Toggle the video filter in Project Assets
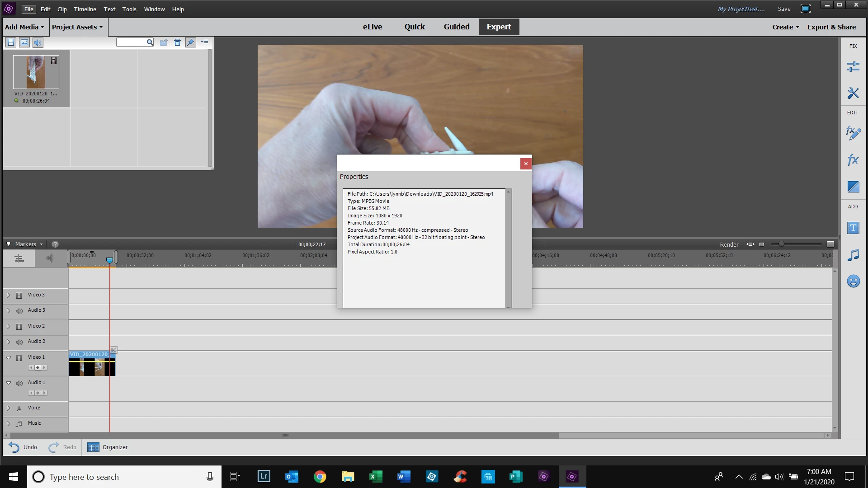 pos(11,42)
